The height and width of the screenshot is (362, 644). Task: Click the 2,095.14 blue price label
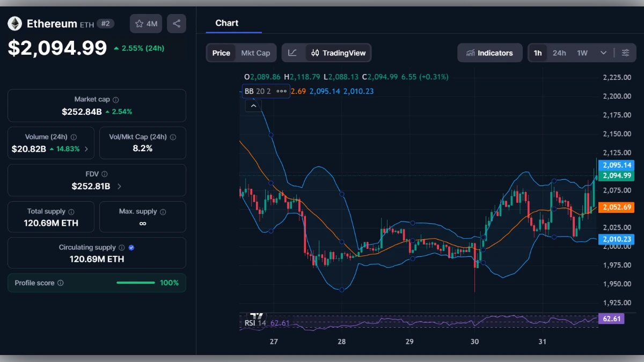(x=616, y=165)
